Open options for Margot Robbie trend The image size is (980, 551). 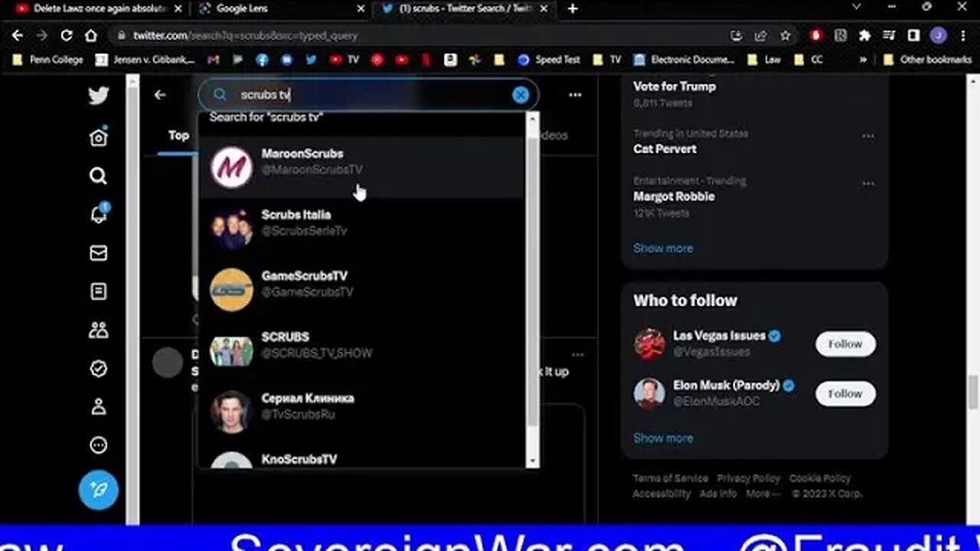click(868, 184)
